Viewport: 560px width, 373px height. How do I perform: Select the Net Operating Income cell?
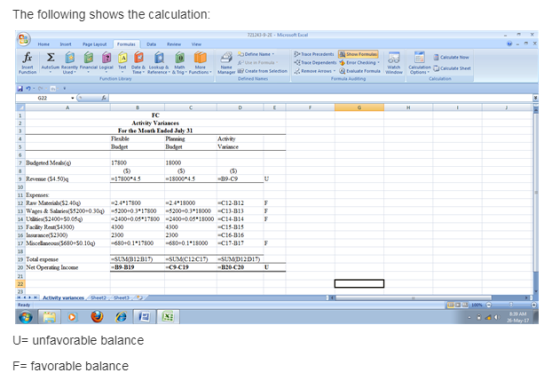coord(68,267)
